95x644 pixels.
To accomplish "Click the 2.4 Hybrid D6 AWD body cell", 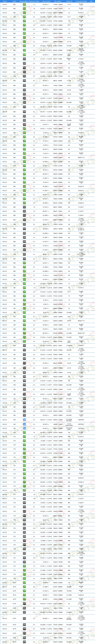I will coord(69,420).
